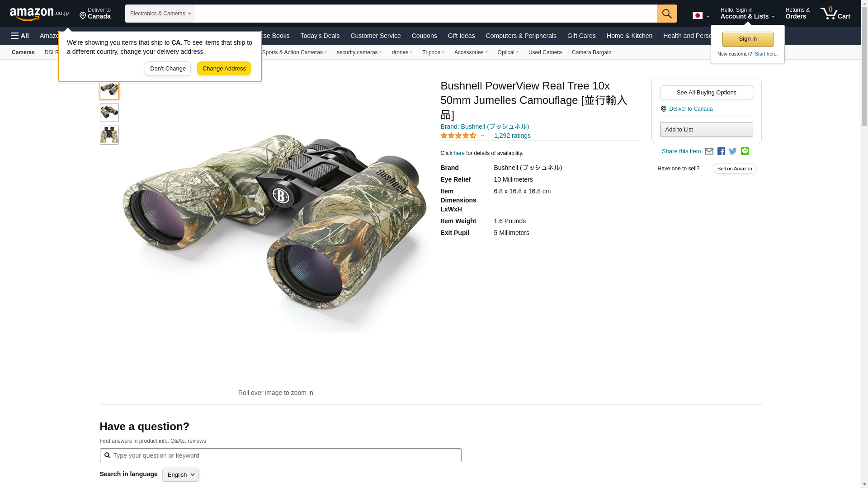The height and width of the screenshot is (488, 868).
Task: Open the 1,292 ratings link
Action: [x=512, y=136]
